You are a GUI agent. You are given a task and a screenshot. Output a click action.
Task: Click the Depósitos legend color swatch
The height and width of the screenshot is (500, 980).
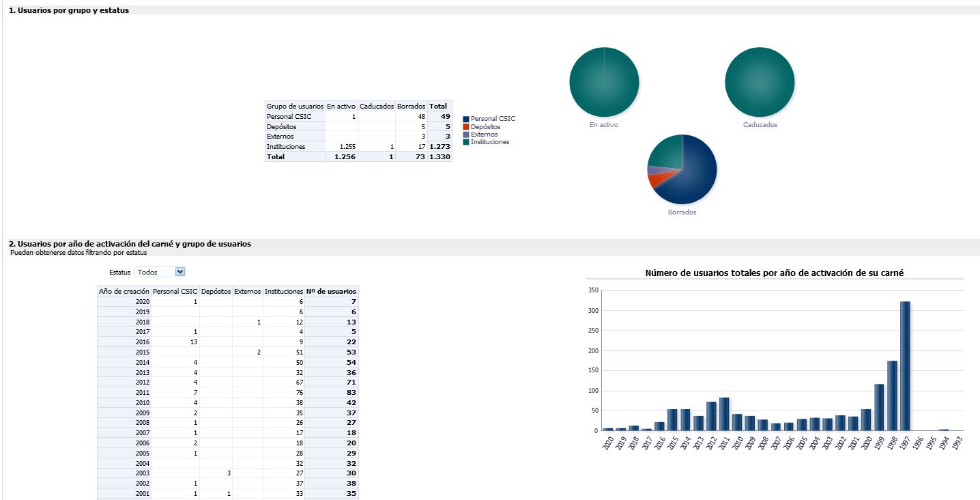[466, 127]
